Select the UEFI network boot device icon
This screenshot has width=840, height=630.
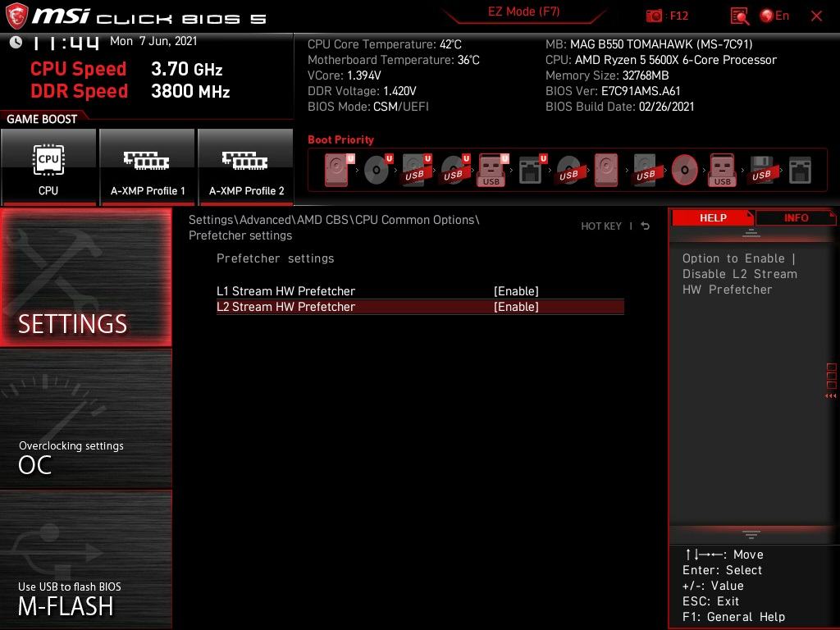pyautogui.click(x=532, y=170)
